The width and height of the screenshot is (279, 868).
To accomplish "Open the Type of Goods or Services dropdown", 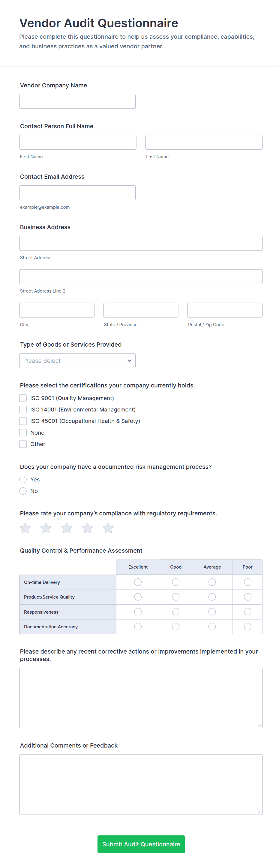I will click(x=77, y=360).
